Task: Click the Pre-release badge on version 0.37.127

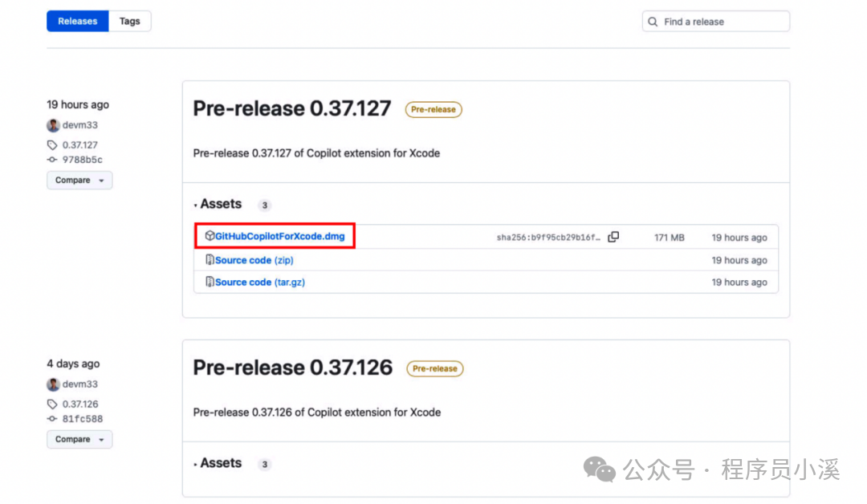Action: pos(433,109)
